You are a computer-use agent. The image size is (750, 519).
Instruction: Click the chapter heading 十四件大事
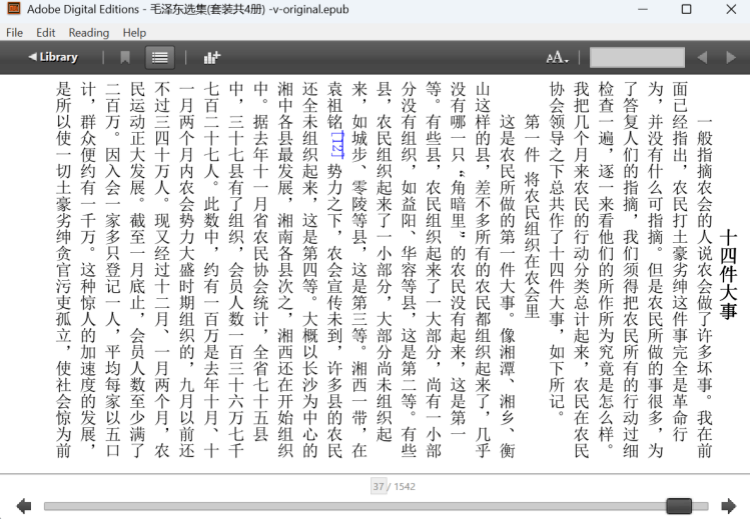pyautogui.click(x=728, y=275)
